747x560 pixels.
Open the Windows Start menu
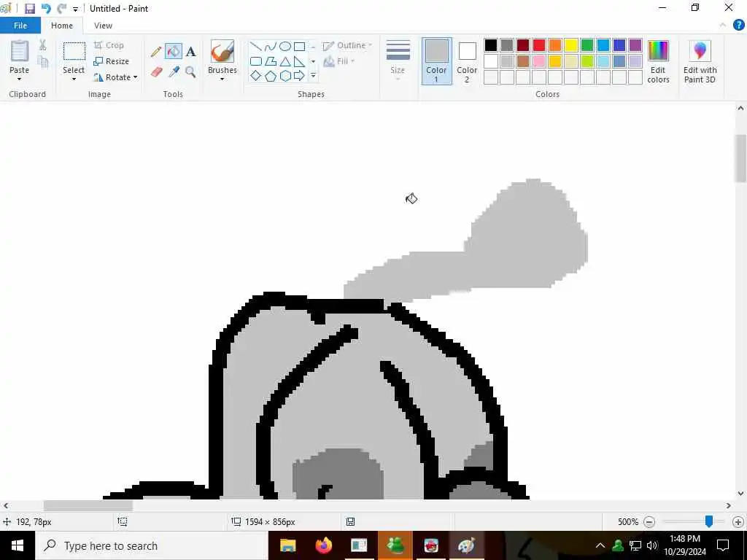click(x=18, y=545)
